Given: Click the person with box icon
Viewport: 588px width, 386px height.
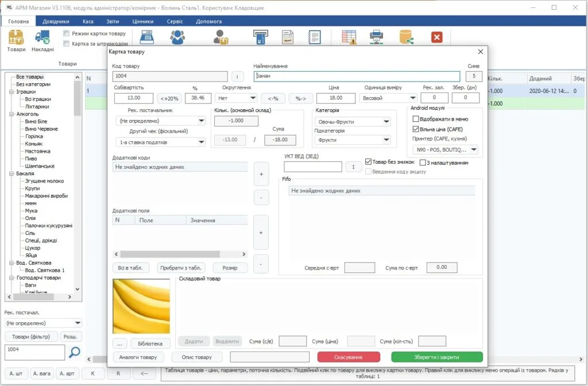Looking at the screenshot, I should (221, 37).
